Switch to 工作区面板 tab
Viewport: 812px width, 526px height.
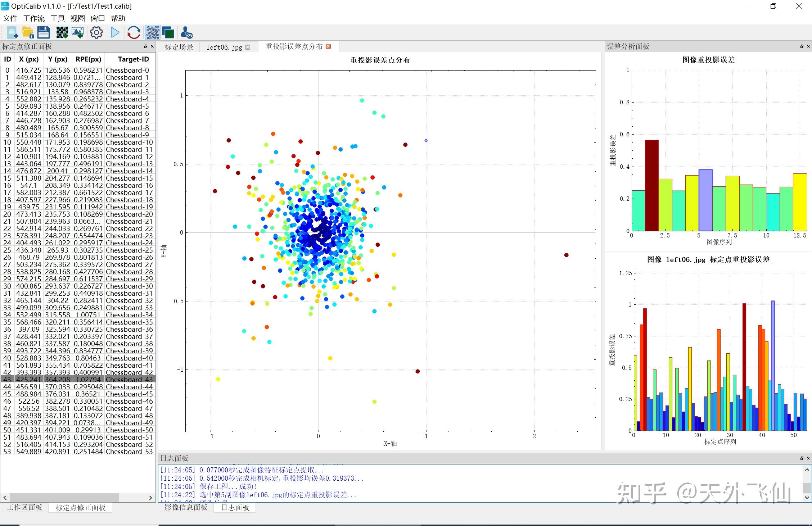[24, 507]
